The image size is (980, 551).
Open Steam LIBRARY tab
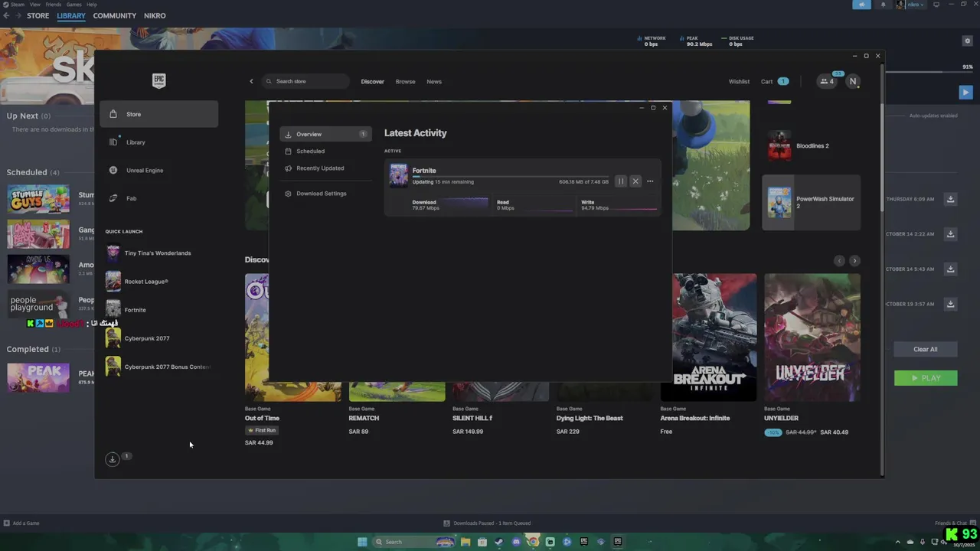(71, 15)
